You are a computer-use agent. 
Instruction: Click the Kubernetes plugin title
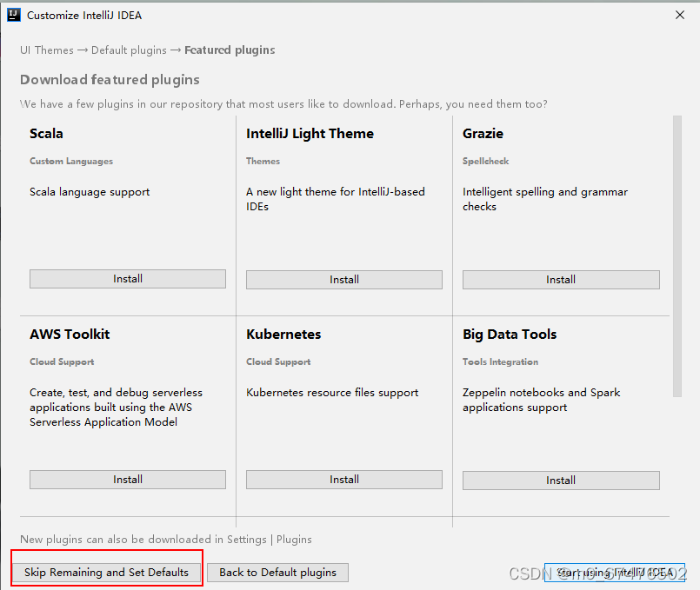(x=283, y=334)
